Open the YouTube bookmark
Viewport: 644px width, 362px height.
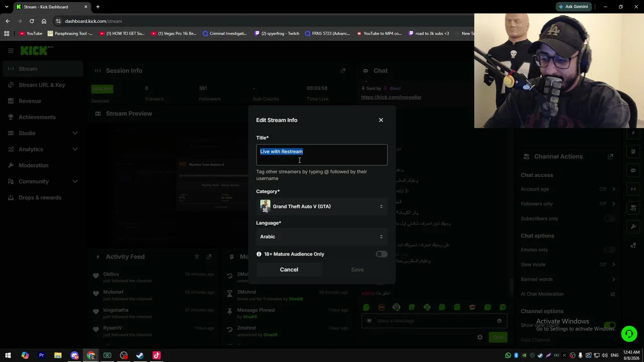coord(31,34)
